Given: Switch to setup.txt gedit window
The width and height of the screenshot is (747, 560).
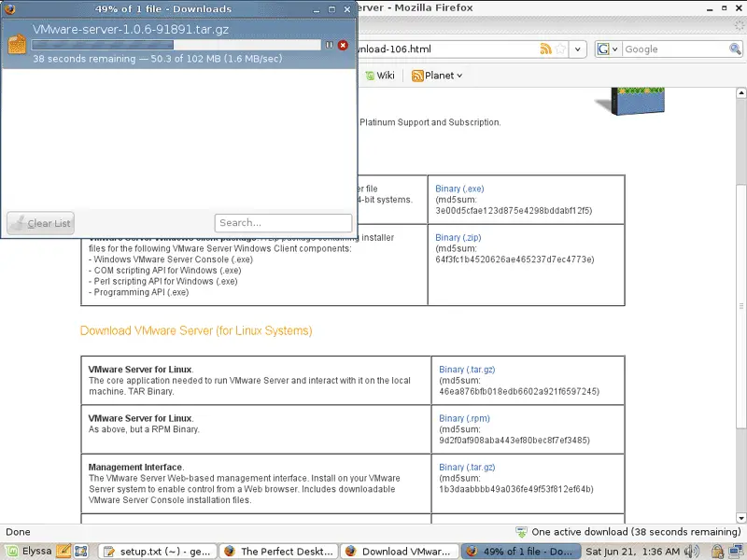Looking at the screenshot, I should tap(158, 552).
